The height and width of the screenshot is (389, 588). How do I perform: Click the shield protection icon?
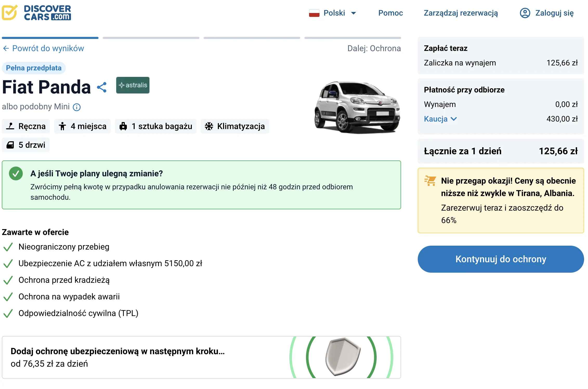[343, 357]
